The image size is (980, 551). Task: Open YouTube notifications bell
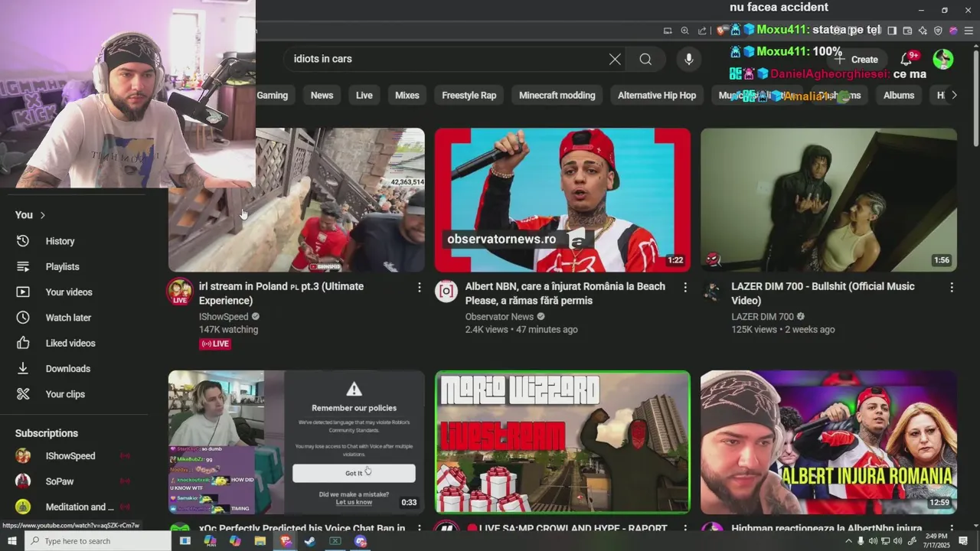click(906, 59)
